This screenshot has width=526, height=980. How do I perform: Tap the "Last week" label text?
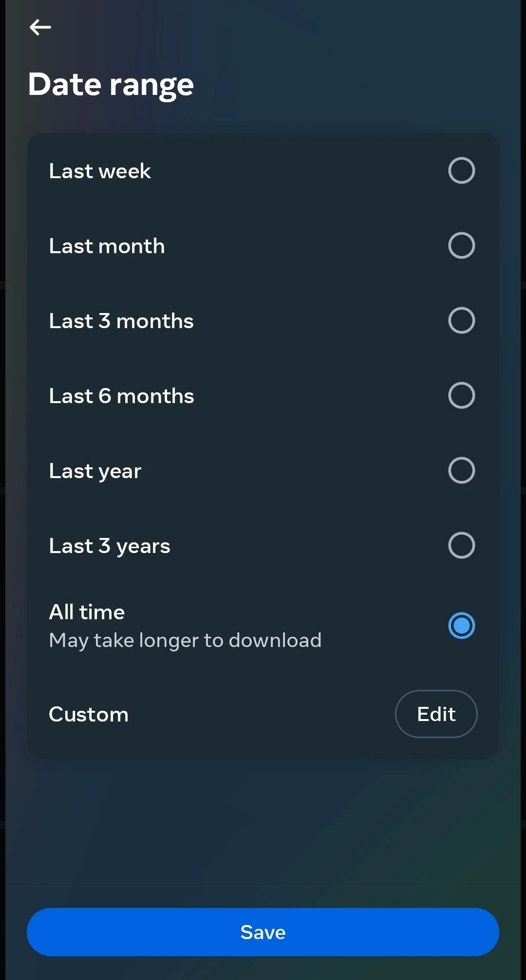[x=100, y=171]
